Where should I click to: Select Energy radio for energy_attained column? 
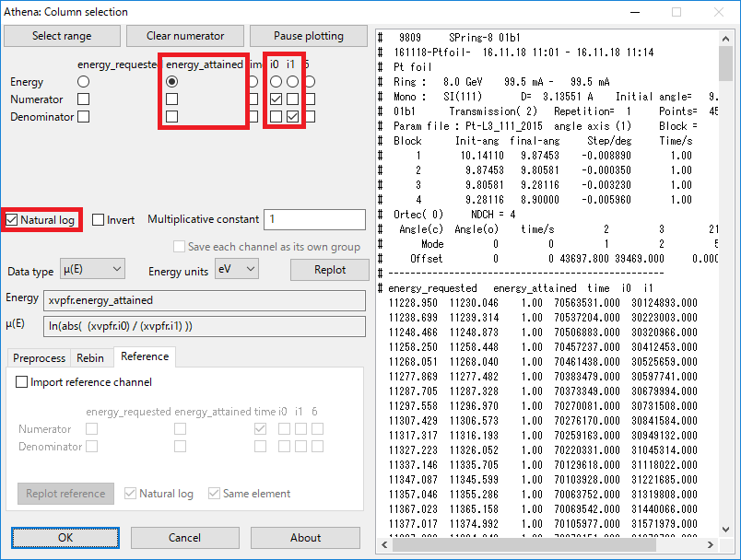pyautogui.click(x=172, y=82)
